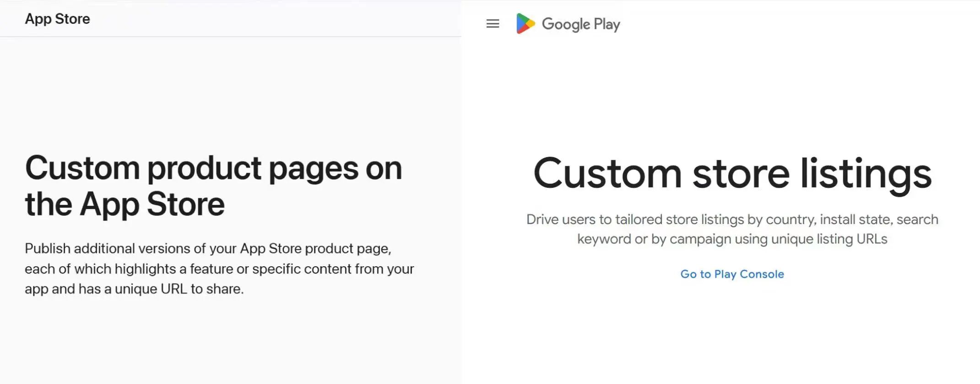Open the hamburger menu beside Google Play
The height and width of the screenshot is (384, 980).
[x=493, y=24]
